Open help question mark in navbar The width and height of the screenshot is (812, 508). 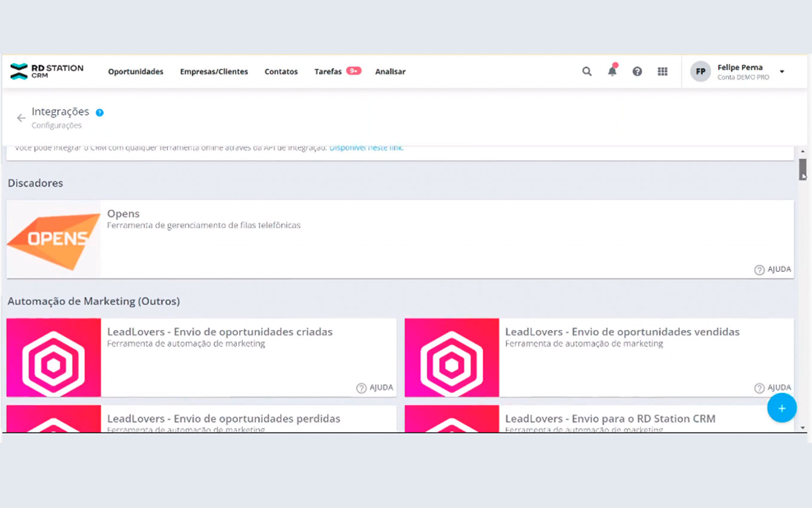click(637, 71)
